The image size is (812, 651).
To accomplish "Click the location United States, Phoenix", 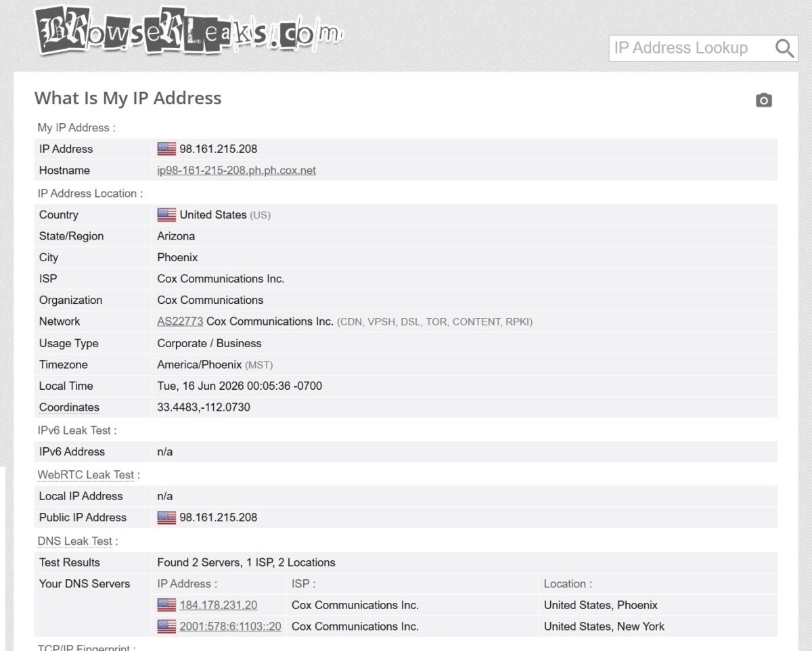I will click(x=601, y=605).
